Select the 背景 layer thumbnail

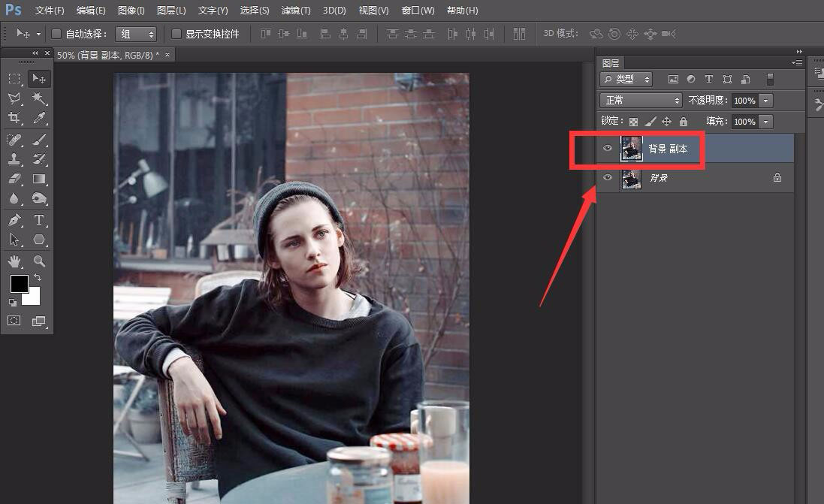631,178
